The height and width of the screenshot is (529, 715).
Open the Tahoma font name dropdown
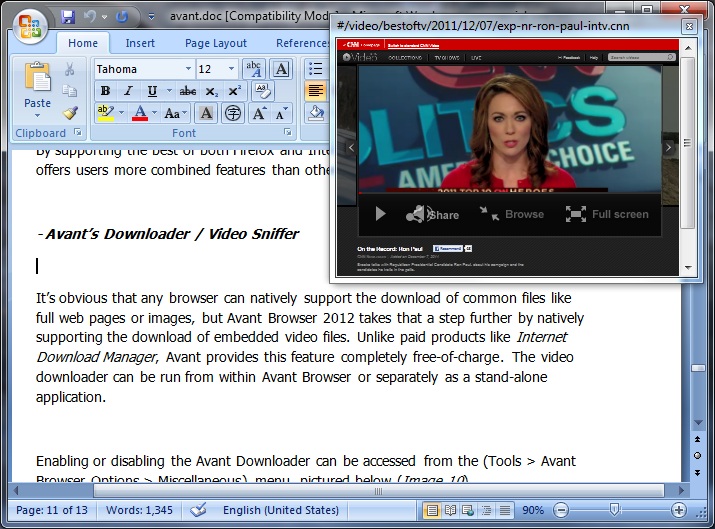tap(188, 69)
